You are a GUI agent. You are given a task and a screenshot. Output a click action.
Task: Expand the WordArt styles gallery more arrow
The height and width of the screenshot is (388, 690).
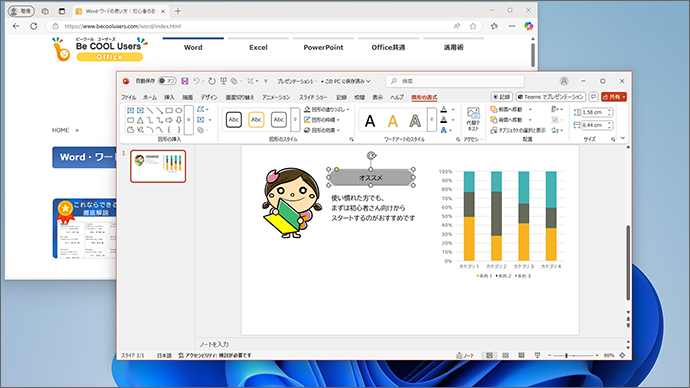[x=432, y=120]
